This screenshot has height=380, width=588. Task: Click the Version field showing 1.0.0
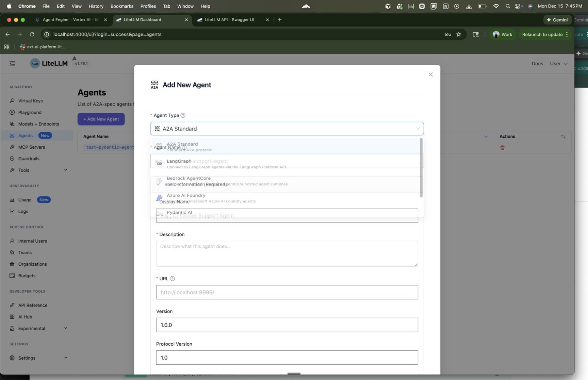click(x=287, y=325)
